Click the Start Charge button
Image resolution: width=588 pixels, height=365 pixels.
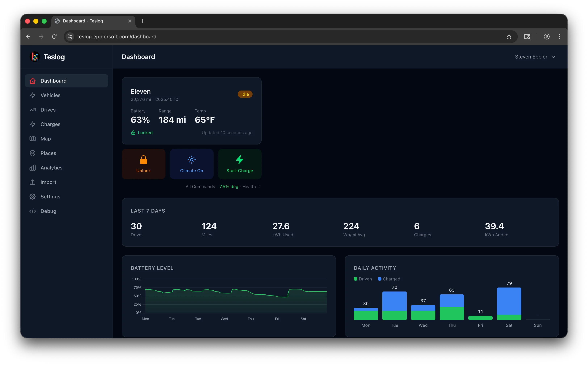pos(240,164)
